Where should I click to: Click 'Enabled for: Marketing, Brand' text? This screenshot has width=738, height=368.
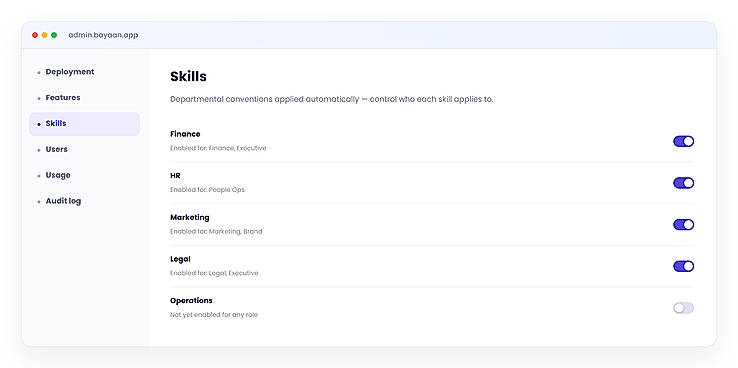pos(216,232)
